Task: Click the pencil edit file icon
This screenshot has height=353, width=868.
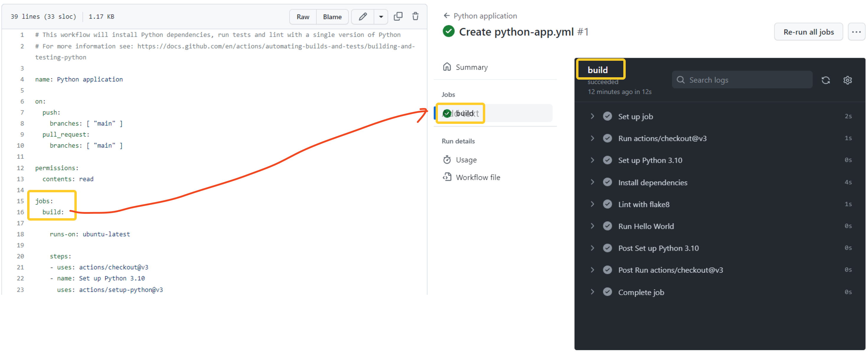Action: click(362, 17)
